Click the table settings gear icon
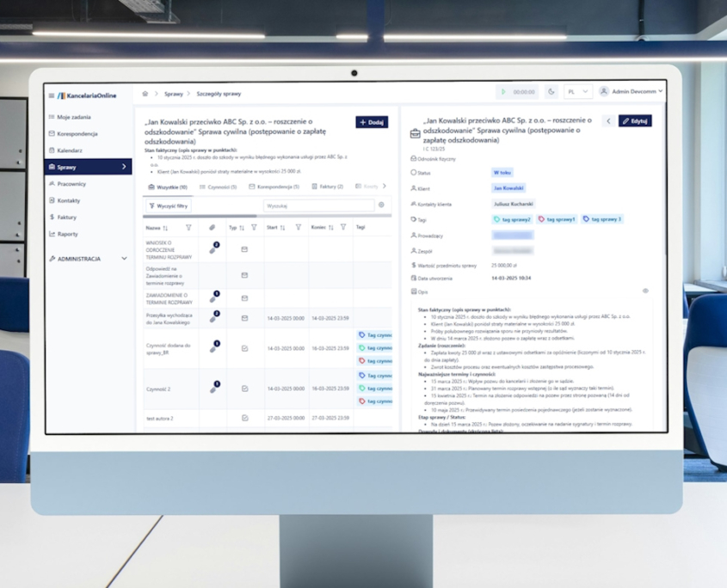Screen dimensions: 727x588 click(x=382, y=205)
